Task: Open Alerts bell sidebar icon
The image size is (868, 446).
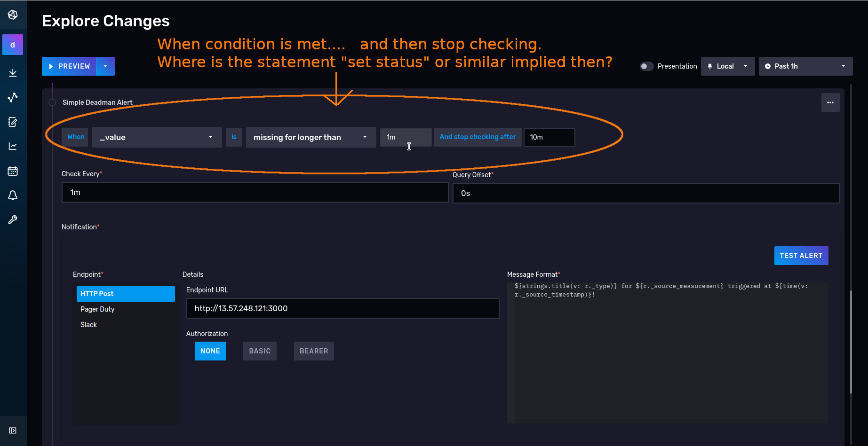Action: (13, 196)
